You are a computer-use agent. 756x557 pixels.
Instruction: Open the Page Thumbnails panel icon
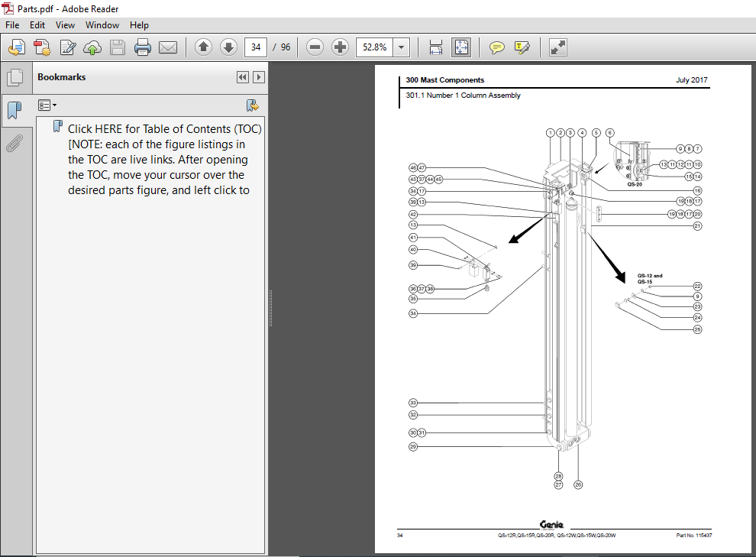(15, 77)
